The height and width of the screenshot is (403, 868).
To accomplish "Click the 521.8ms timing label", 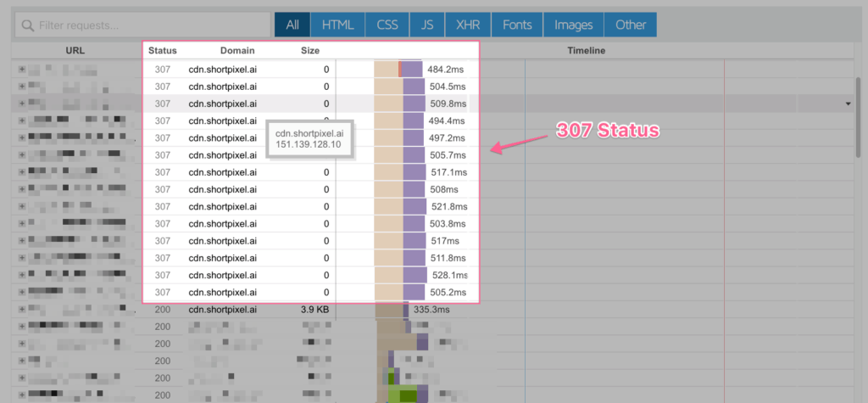I will tap(449, 206).
